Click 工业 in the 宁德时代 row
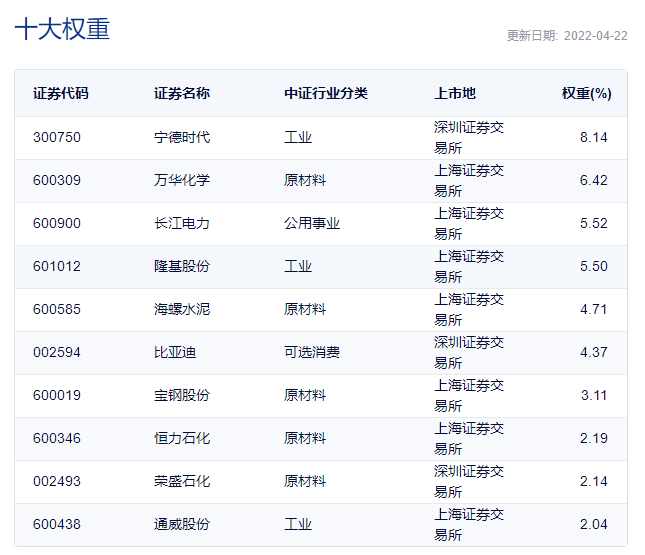The width and height of the screenshot is (645, 555). [x=298, y=137]
